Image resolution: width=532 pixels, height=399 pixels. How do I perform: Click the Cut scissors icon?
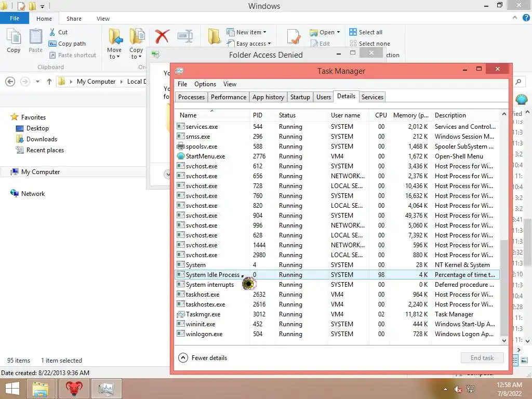coord(52,32)
